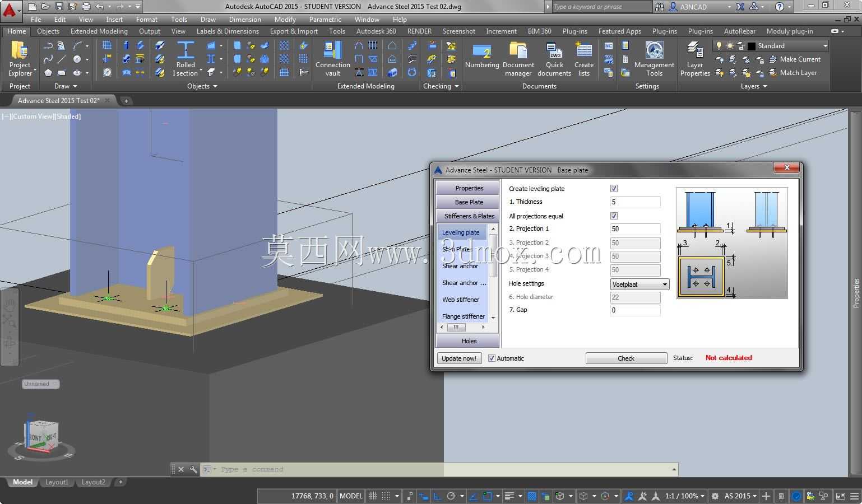862x504 pixels.
Task: Click the Check button
Action: pyautogui.click(x=626, y=358)
